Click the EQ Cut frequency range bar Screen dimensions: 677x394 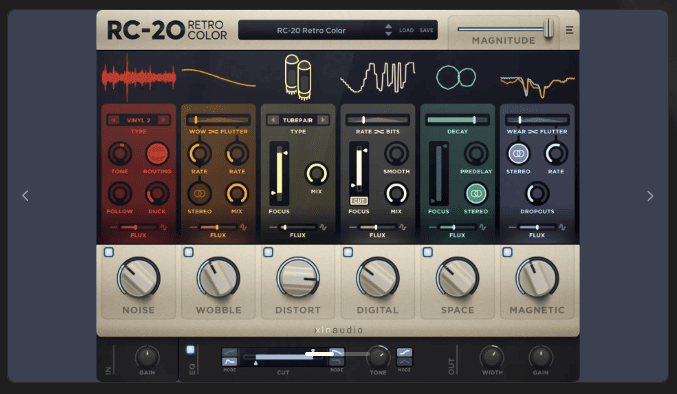point(283,356)
